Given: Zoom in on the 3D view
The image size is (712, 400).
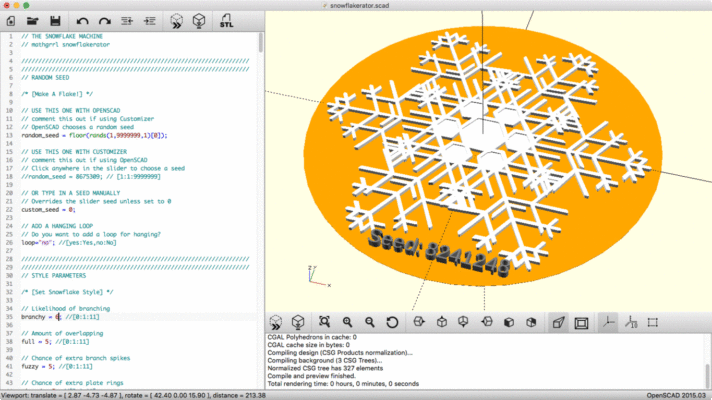Looking at the screenshot, I should [x=347, y=322].
